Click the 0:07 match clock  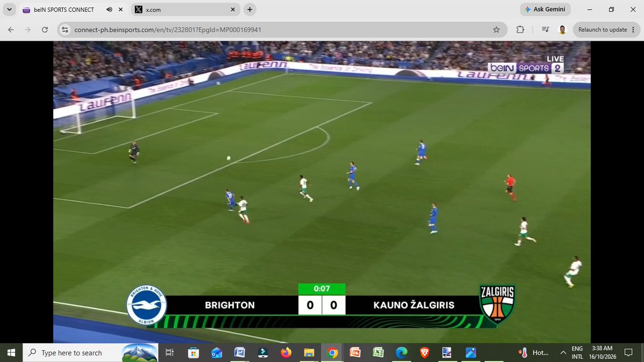[322, 289]
